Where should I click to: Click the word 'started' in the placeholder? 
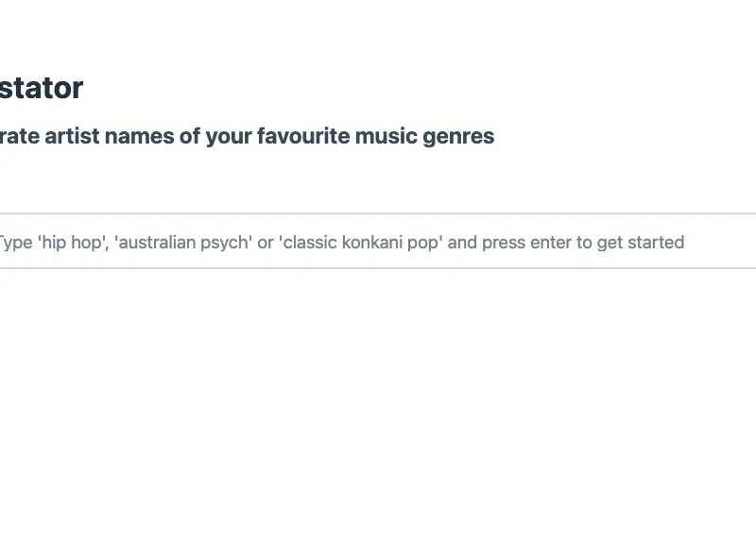(655, 243)
